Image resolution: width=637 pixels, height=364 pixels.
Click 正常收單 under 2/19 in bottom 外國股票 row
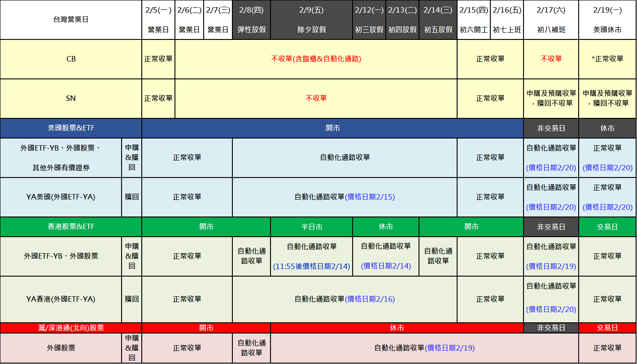[x=608, y=348]
